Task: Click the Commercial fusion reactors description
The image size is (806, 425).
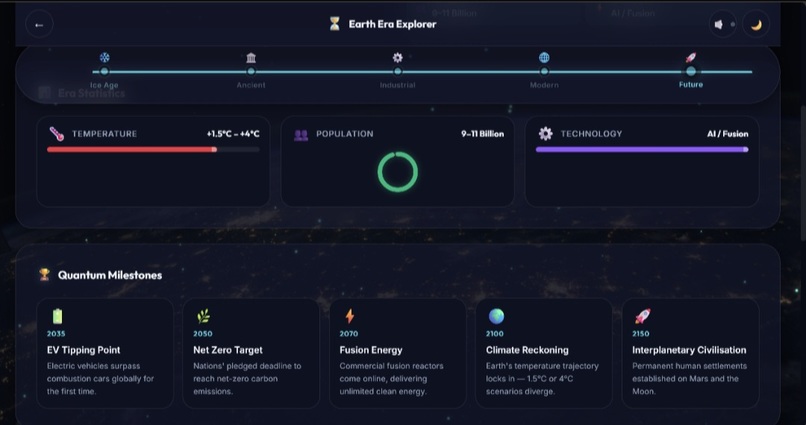Action: [391, 378]
